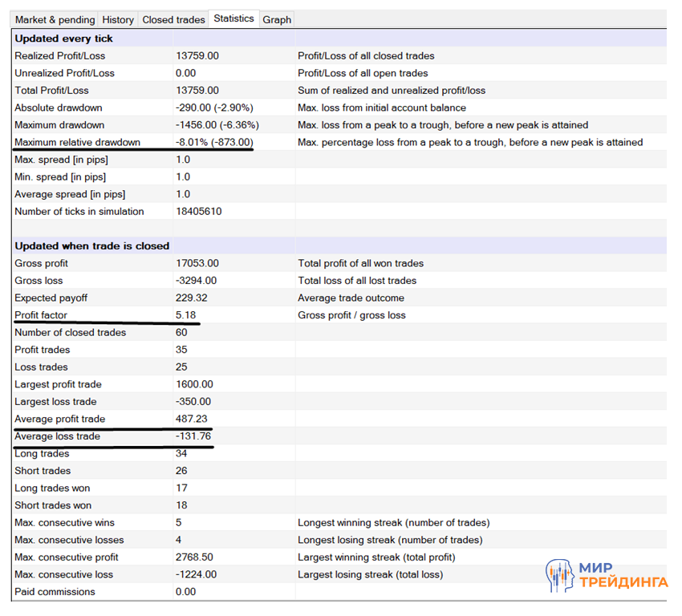Click the Maximum relative drawdown label
The height and width of the screenshot is (616, 682).
click(78, 143)
